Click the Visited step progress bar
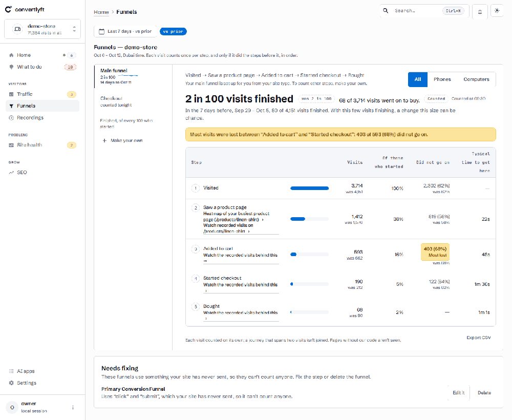The height and width of the screenshot is (420, 512). point(309,188)
